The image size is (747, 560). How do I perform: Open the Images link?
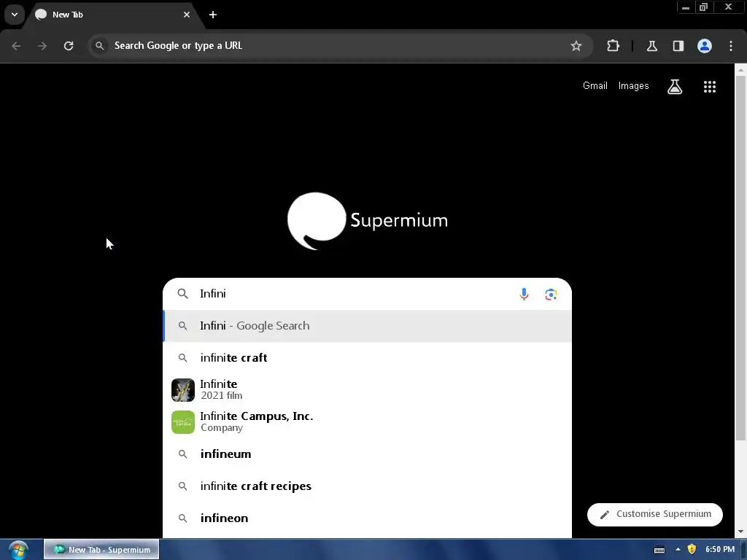(x=633, y=86)
